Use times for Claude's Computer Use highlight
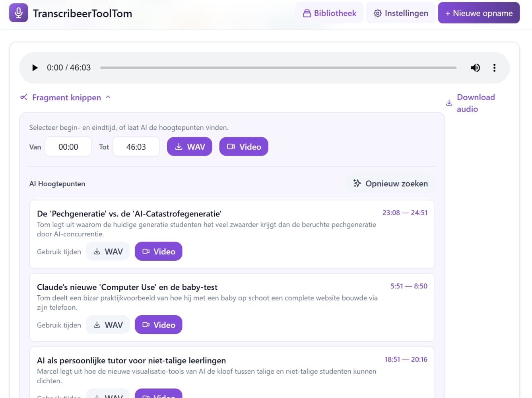532x398 pixels. click(x=59, y=325)
